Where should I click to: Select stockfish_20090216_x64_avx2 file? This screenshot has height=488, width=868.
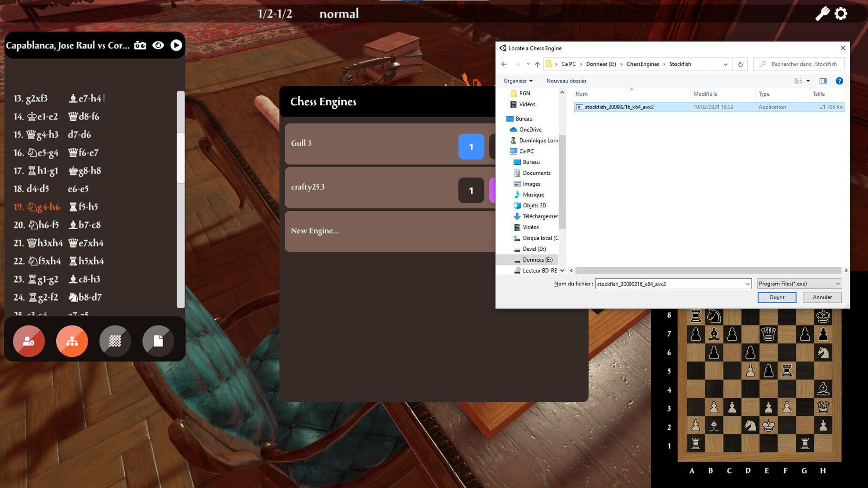click(x=709, y=107)
